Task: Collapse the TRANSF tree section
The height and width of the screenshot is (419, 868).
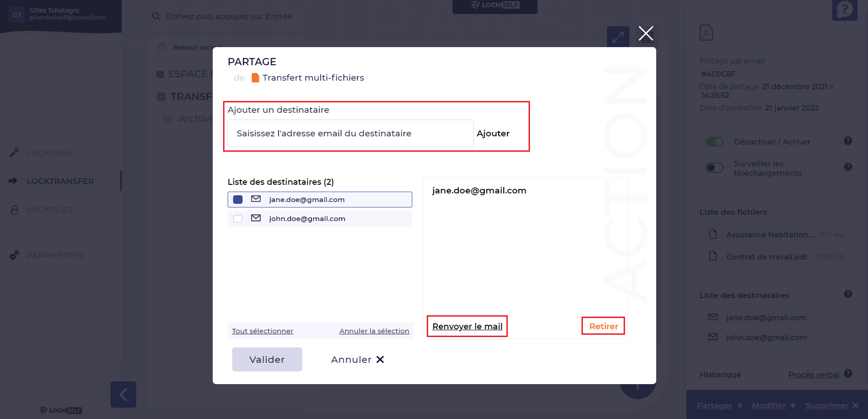Action: coord(161,97)
